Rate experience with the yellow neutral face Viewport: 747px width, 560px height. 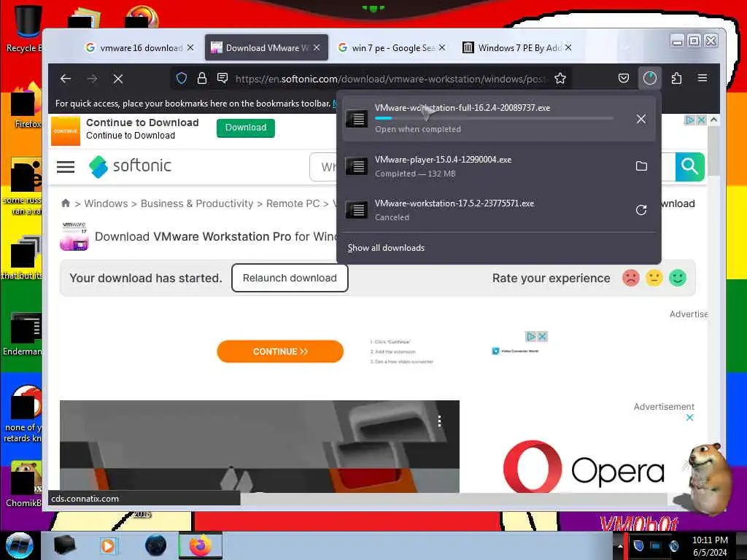[x=654, y=278]
